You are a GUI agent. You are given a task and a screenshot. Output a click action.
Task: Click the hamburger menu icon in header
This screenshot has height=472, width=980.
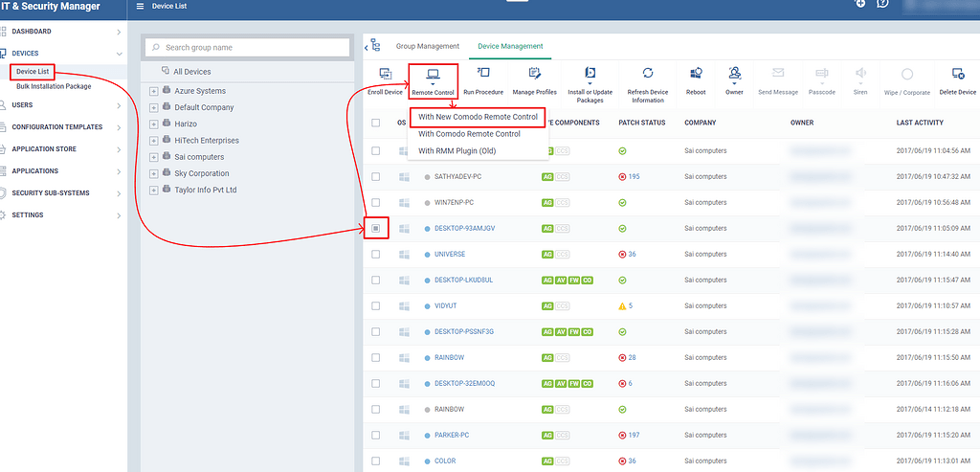pos(140,7)
